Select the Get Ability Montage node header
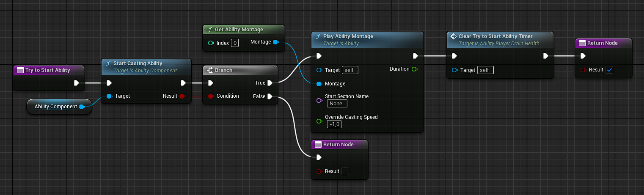 [239, 30]
